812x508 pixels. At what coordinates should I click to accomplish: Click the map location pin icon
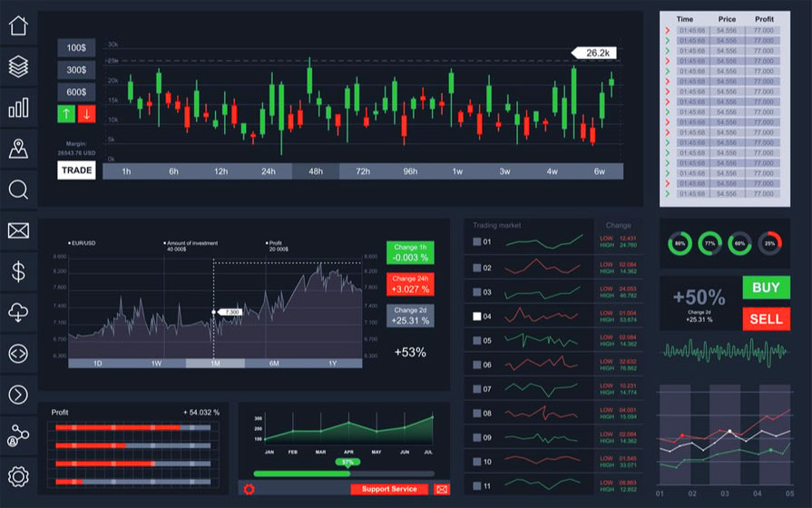click(x=18, y=149)
